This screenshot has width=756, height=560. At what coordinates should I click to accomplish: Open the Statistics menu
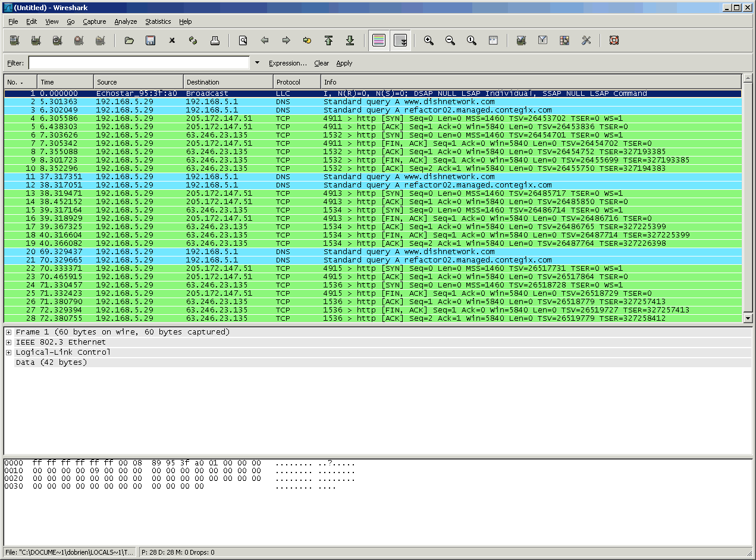click(x=158, y=21)
